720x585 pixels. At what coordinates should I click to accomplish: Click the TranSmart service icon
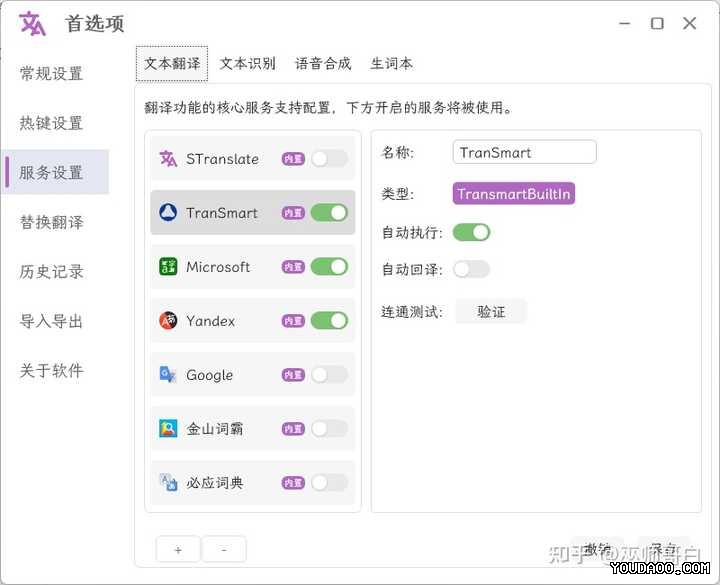click(x=168, y=213)
